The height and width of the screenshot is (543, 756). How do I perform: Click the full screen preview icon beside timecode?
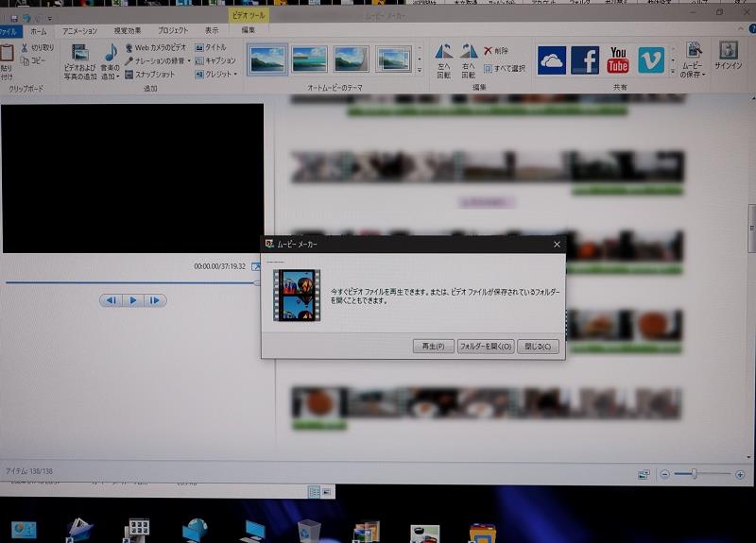[x=255, y=266]
